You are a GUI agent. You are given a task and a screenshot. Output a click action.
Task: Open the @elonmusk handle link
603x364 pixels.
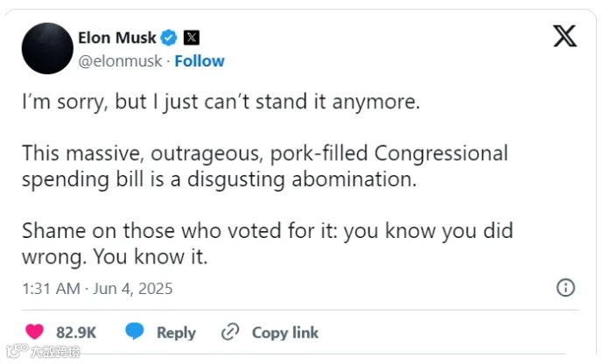pos(122,61)
